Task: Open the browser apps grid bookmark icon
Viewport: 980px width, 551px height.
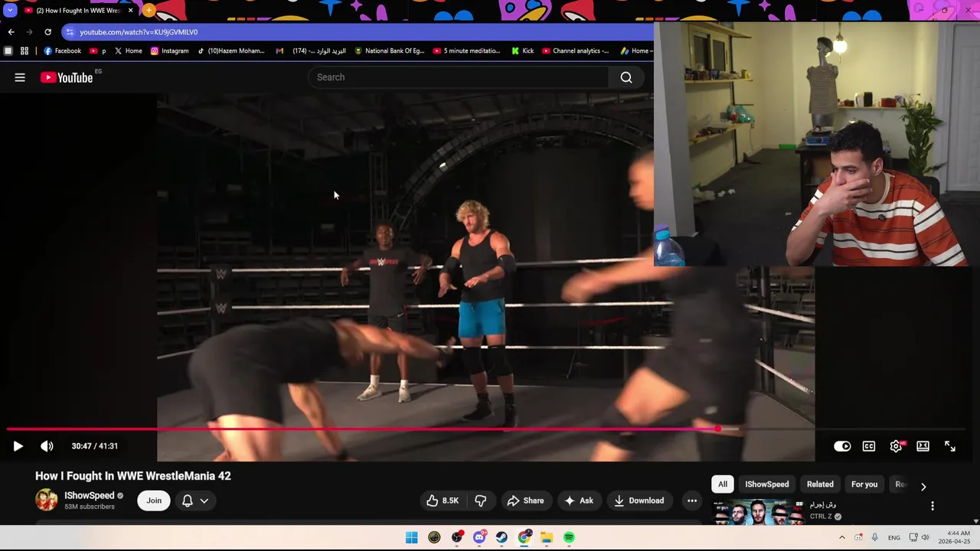Action: click(24, 51)
